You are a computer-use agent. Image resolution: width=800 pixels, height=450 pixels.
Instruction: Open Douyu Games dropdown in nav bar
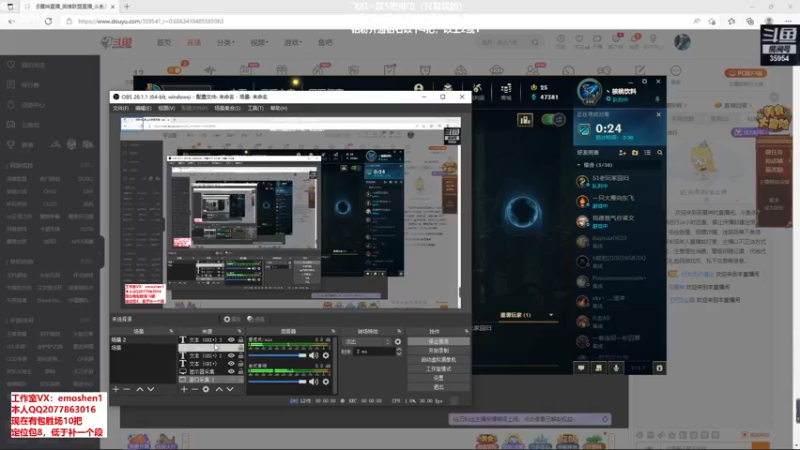pyautogui.click(x=293, y=42)
